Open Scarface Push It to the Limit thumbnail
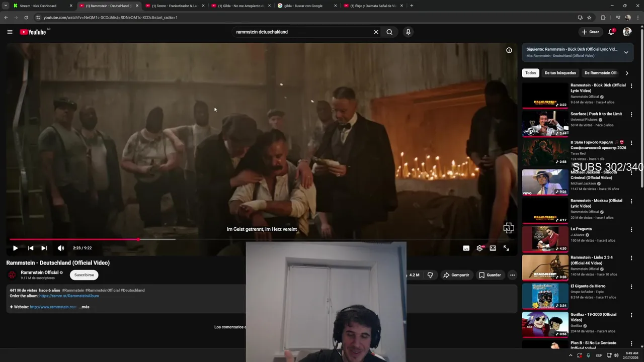This screenshot has height=362, width=644. pyautogui.click(x=545, y=124)
